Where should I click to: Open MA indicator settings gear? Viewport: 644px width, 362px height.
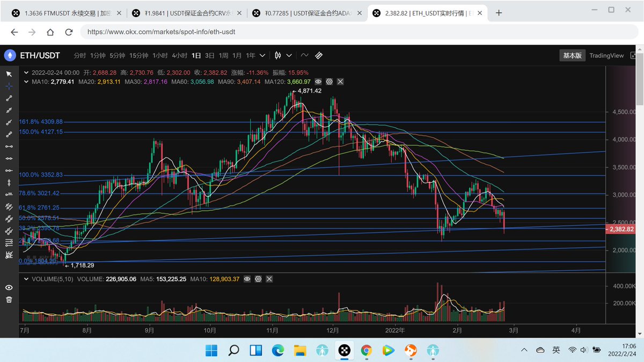(330, 82)
